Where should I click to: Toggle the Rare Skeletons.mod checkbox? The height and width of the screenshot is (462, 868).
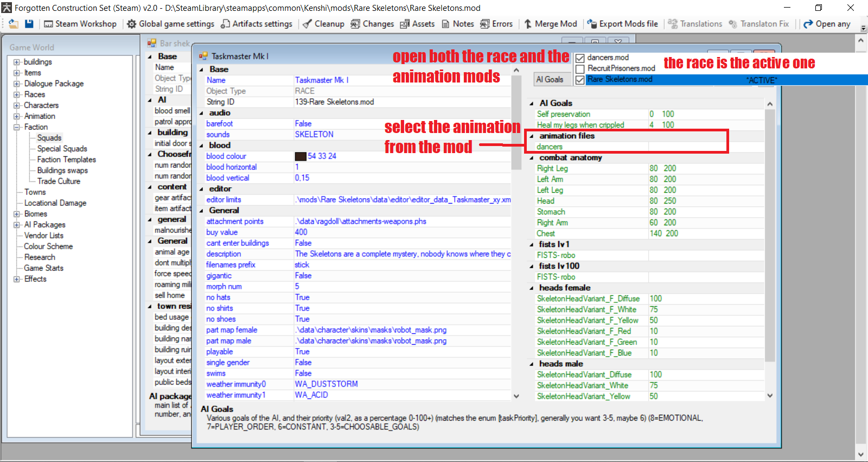coord(580,80)
